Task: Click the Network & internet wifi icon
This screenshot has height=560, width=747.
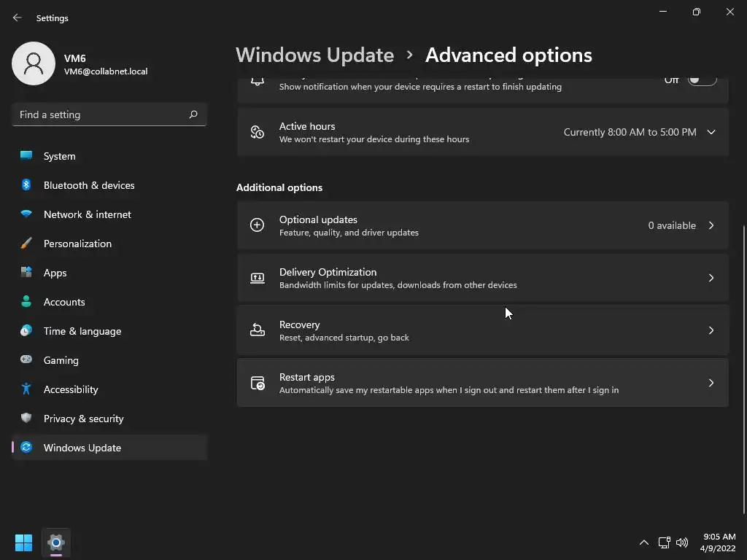Action: (26, 214)
